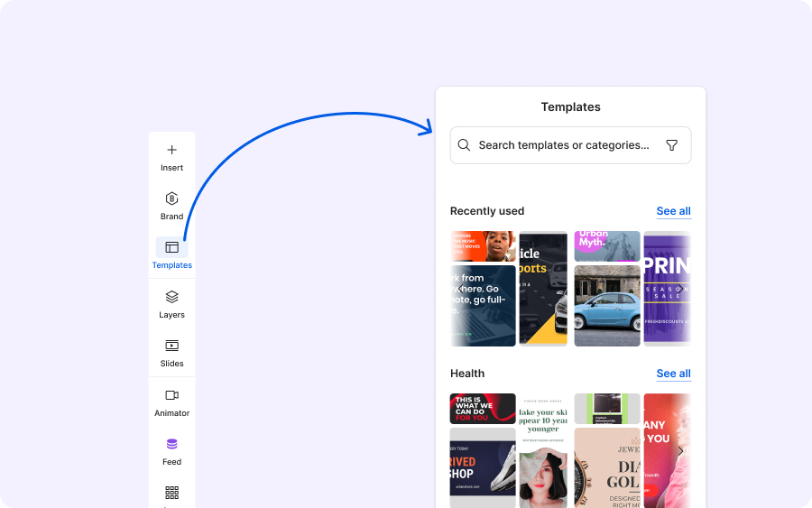Click the Insert label in sidebar
Screen dimensions: 812x508
click(172, 168)
